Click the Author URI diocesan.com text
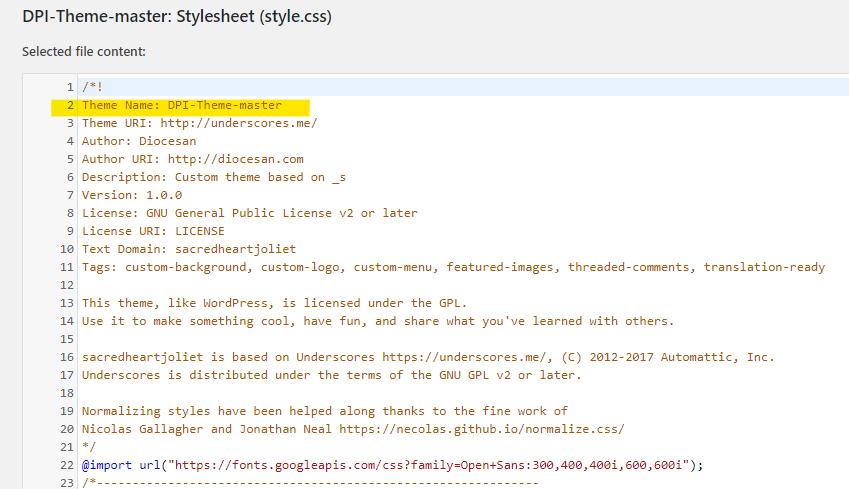Viewport: 849px width, 489px height. tap(235, 159)
